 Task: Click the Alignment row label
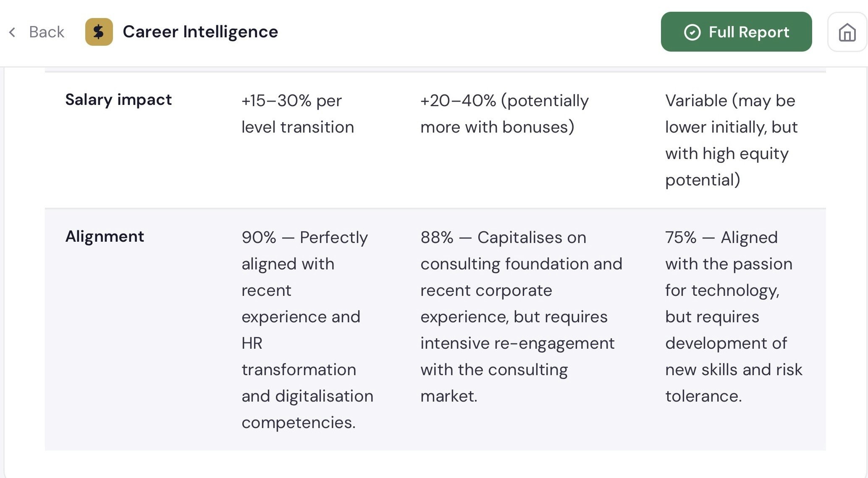pos(105,236)
